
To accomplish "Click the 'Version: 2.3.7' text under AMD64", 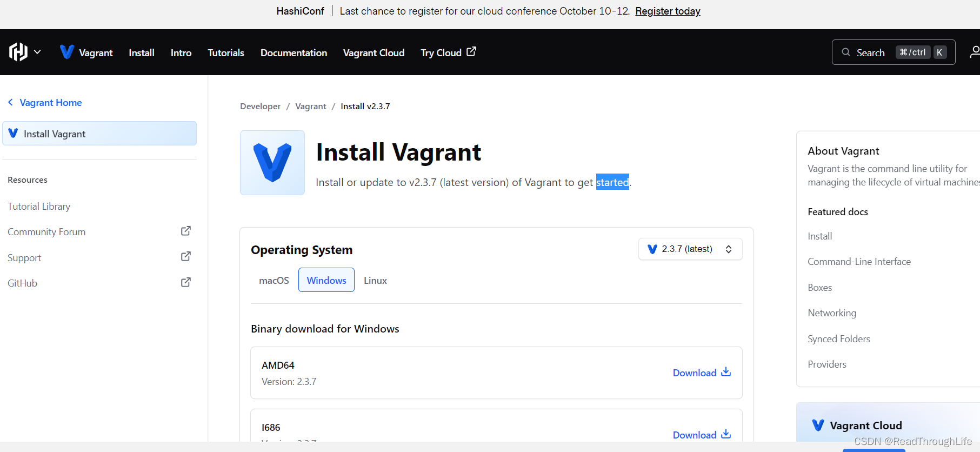I will point(289,382).
